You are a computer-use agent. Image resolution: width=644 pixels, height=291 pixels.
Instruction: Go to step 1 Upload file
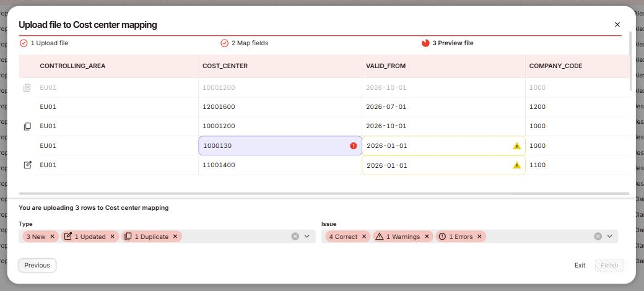[44, 43]
